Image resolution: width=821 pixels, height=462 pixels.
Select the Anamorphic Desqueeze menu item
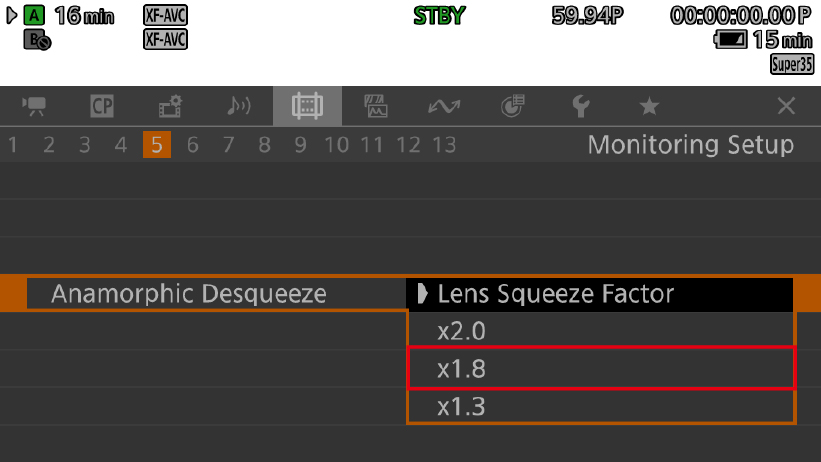click(x=190, y=294)
